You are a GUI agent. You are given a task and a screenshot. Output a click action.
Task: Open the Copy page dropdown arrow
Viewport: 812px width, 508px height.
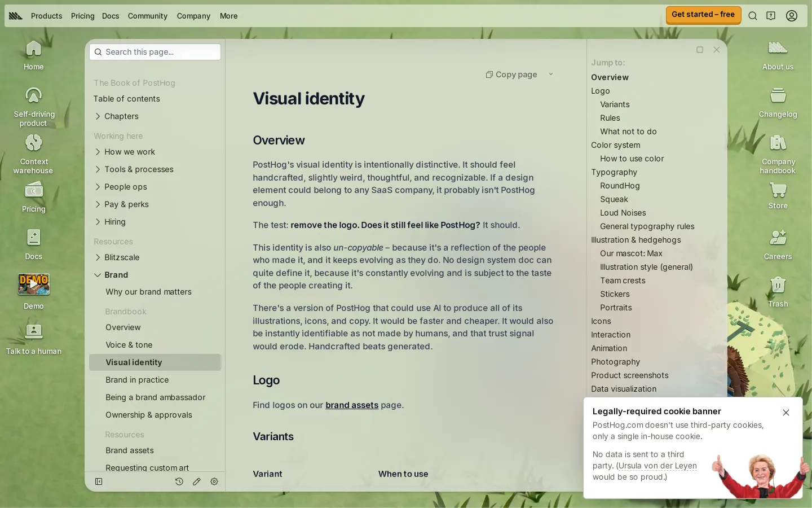coord(551,75)
